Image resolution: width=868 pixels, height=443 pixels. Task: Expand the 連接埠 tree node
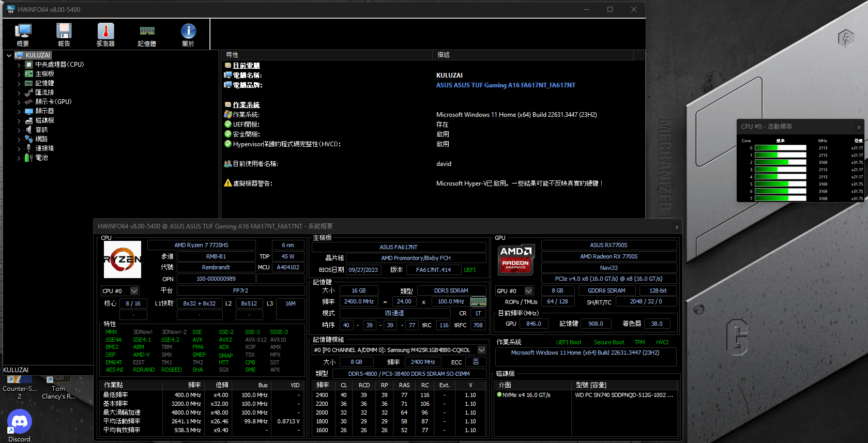point(19,148)
